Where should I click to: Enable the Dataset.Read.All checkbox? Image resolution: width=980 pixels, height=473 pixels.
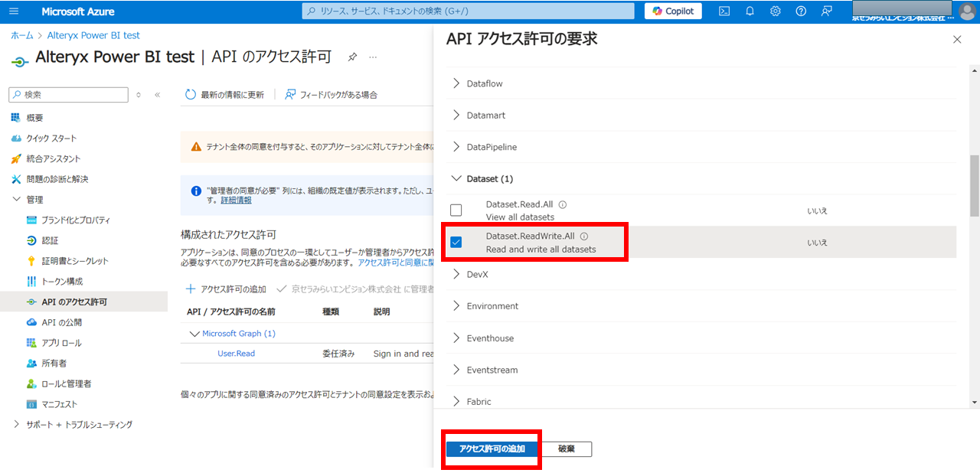coord(456,210)
